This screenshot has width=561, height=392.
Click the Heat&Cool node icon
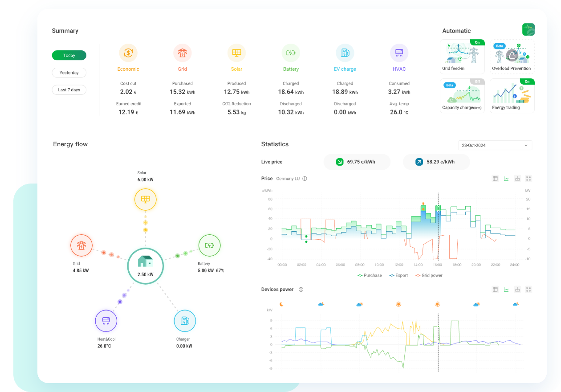click(x=106, y=321)
